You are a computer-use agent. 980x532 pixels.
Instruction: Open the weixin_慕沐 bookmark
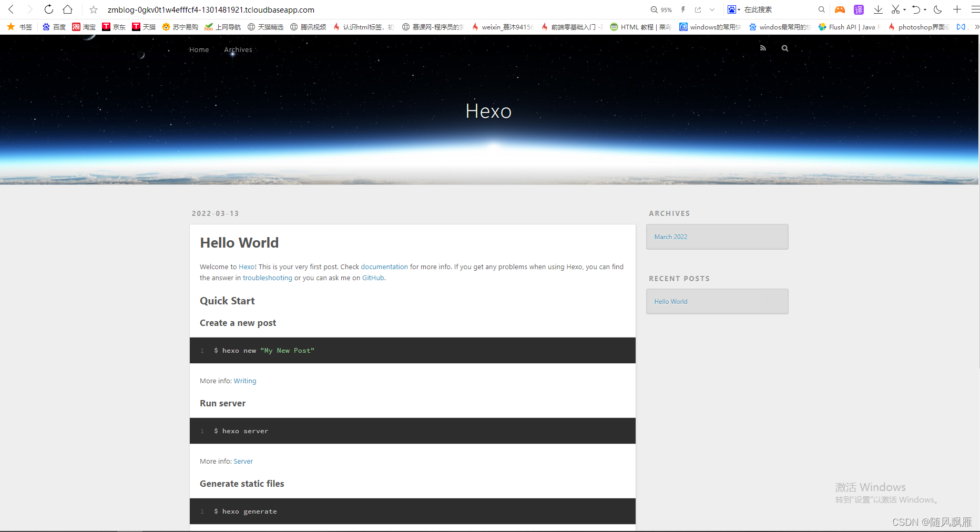(x=503, y=27)
